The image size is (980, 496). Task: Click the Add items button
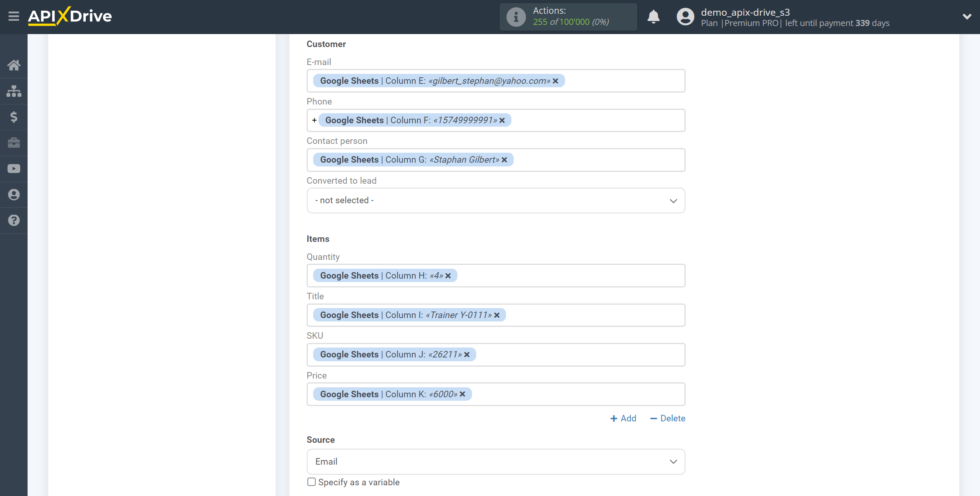coord(622,418)
